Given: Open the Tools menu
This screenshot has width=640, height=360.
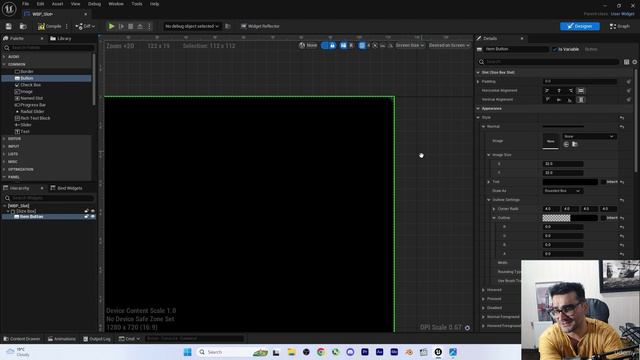Looking at the screenshot, I should coord(137,4).
